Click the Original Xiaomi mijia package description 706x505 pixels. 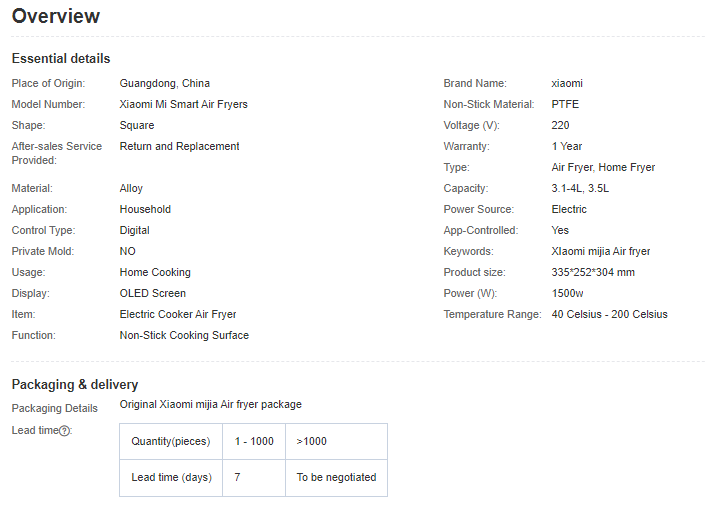coord(210,405)
